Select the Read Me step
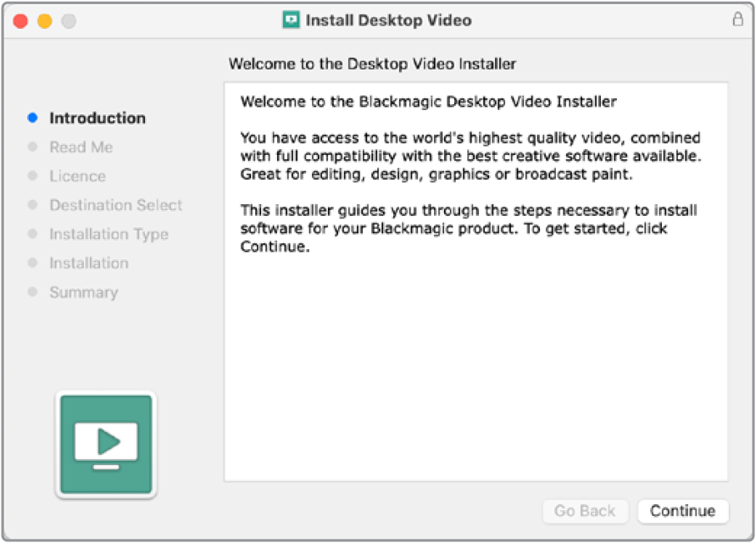 click(81, 147)
